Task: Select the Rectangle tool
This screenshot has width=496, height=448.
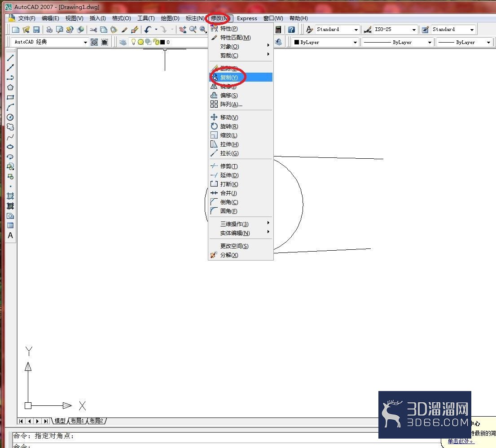Action: click(10, 97)
